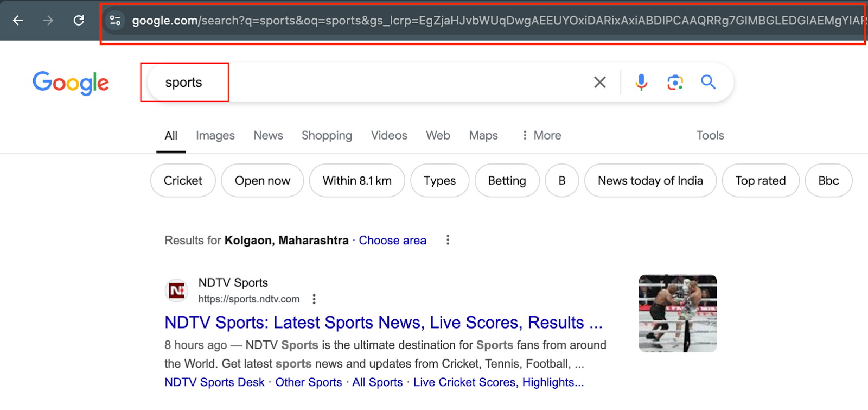Screen dimensions: 868x410
Task: Open search Tools
Action: [x=710, y=135]
